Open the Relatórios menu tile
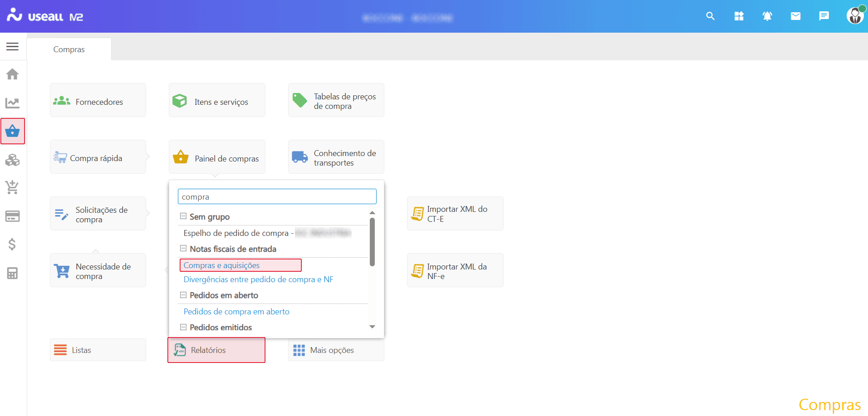The height and width of the screenshot is (416, 868). pyautogui.click(x=216, y=350)
